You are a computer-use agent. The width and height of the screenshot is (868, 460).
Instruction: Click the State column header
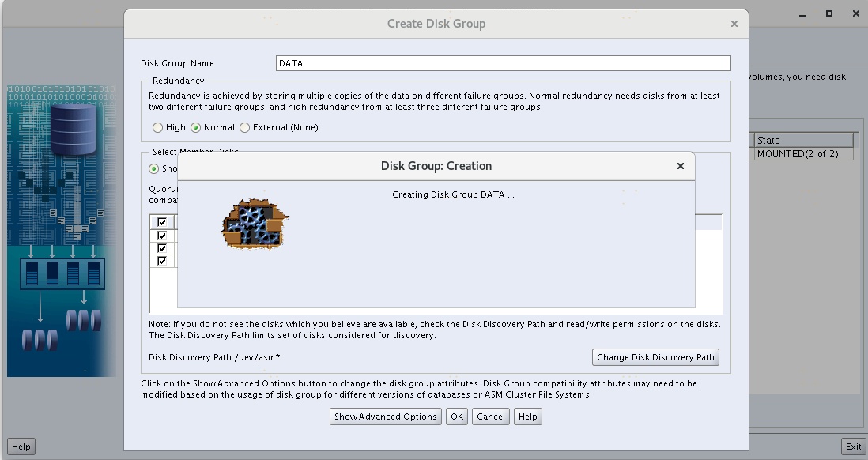[804, 141]
